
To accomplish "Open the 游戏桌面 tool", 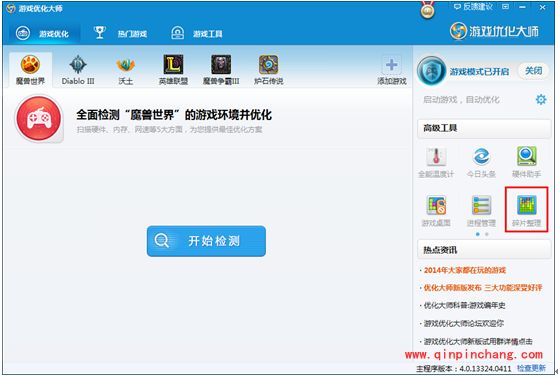I will coord(436,211).
